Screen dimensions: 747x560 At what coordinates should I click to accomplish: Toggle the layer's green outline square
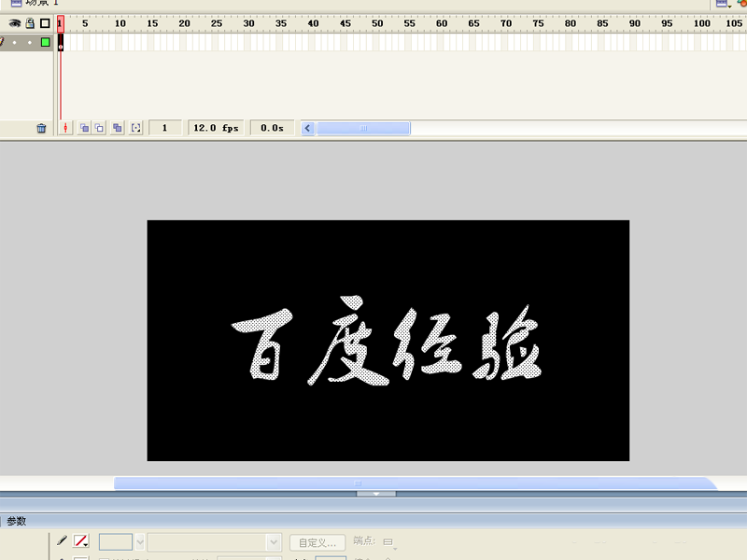pyautogui.click(x=45, y=42)
